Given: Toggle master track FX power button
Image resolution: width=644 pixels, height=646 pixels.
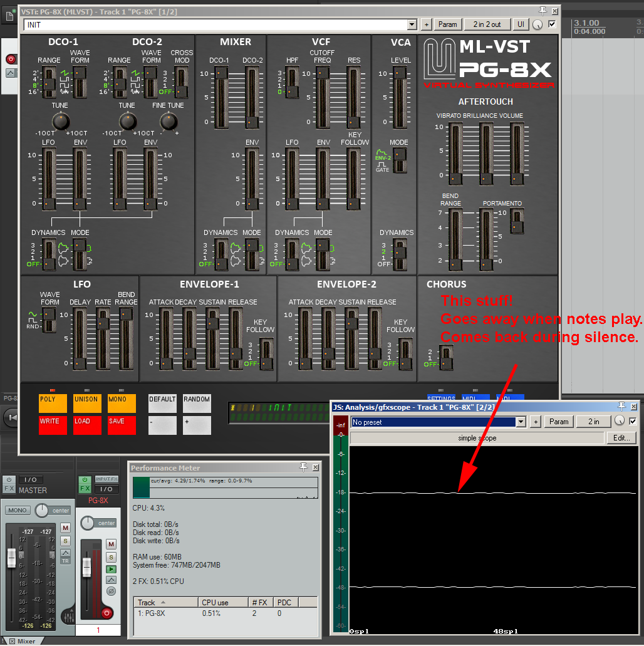Looking at the screenshot, I should [9, 479].
